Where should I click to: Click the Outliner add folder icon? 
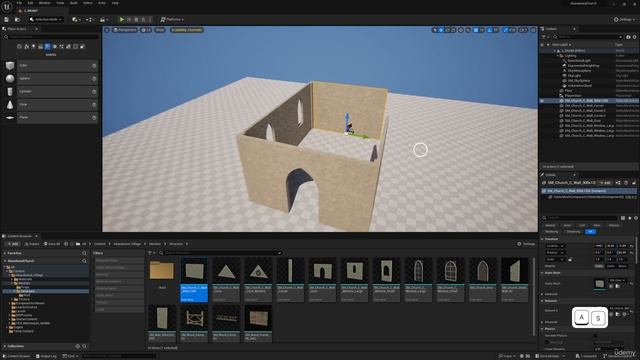628,37
